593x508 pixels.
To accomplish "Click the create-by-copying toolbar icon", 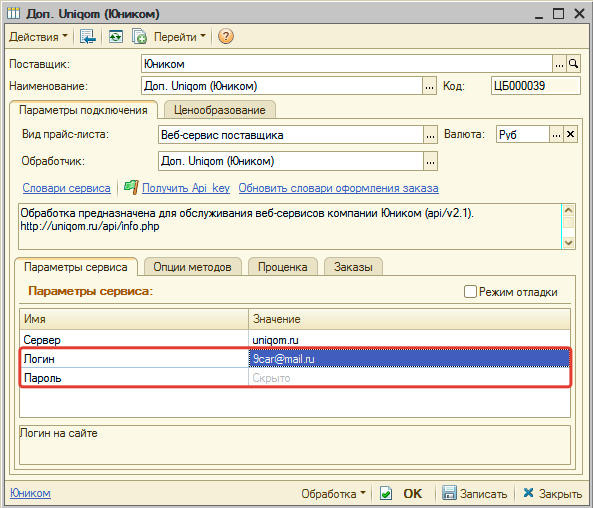I will [139, 37].
